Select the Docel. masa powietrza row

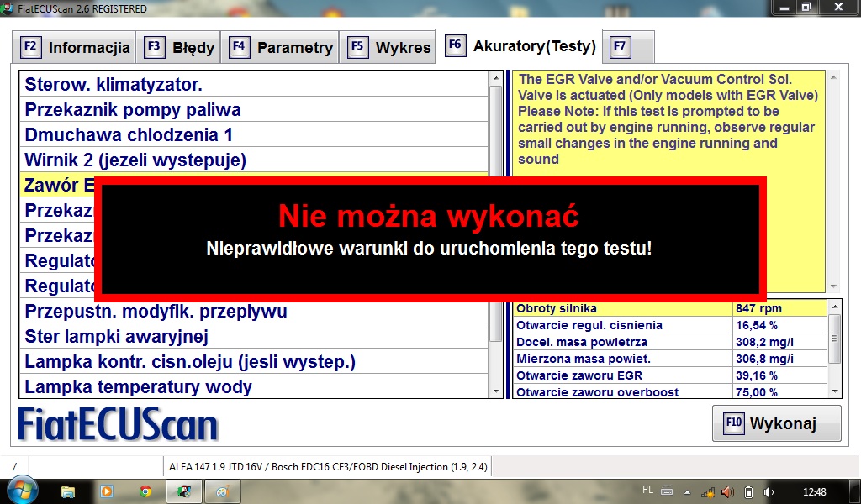pos(670,342)
